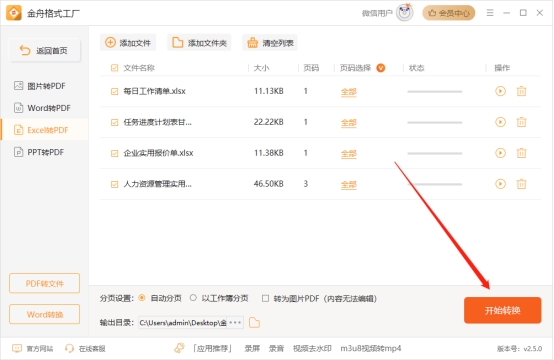Click 开始转换 to start conversion
Image resolution: width=554 pixels, height=360 pixels.
tap(502, 310)
